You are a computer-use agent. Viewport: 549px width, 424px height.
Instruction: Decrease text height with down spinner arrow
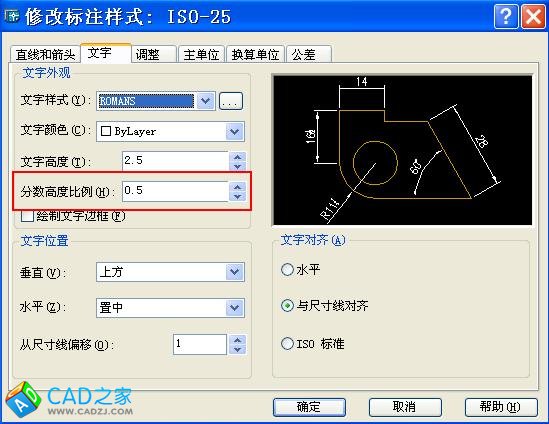tap(238, 166)
